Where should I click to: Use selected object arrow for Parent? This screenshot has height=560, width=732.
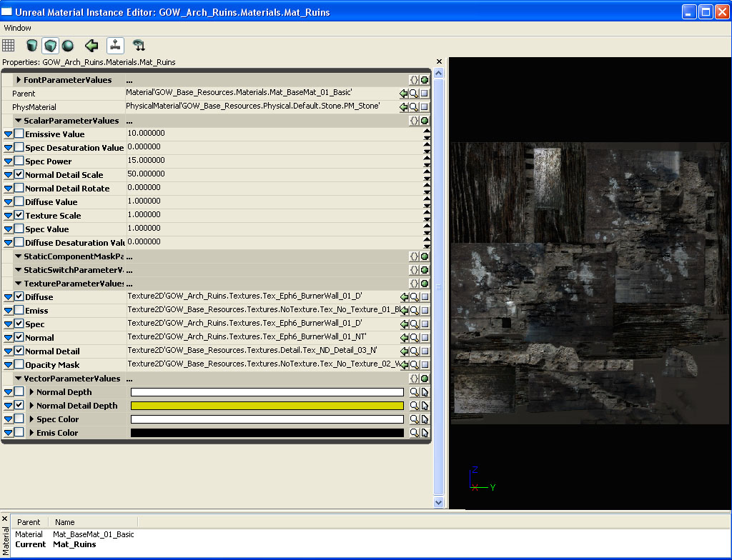click(404, 94)
